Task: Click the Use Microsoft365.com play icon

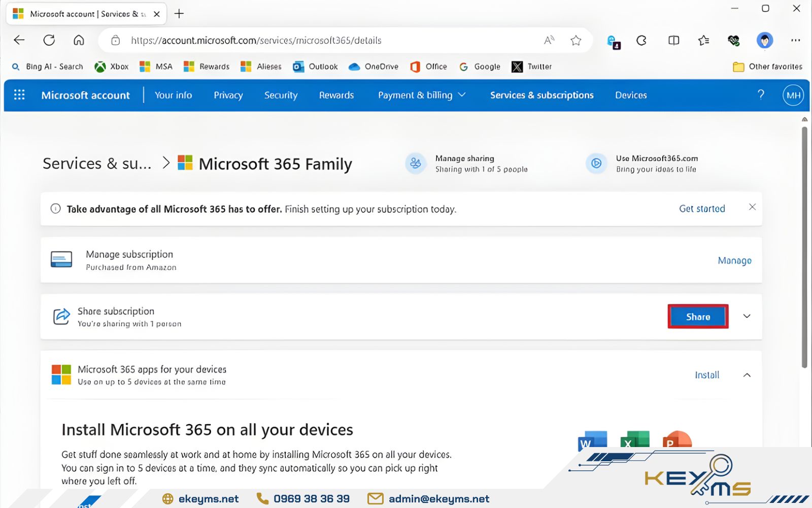Action: click(x=596, y=164)
